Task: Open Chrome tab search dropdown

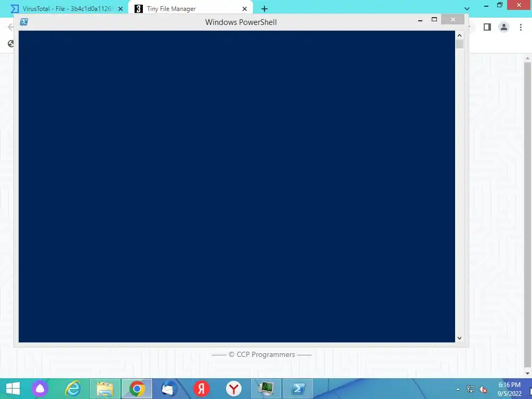Action: point(467,8)
